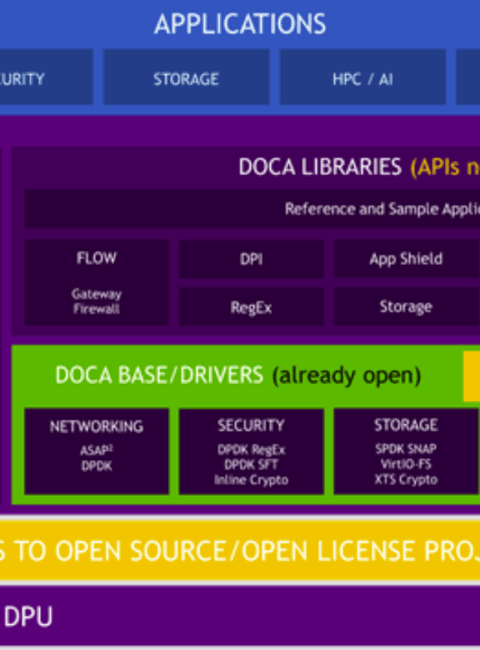Viewport: 480px width, 650px height.
Task: Click the Reference and Sample Applications bar
Action: coord(252,209)
